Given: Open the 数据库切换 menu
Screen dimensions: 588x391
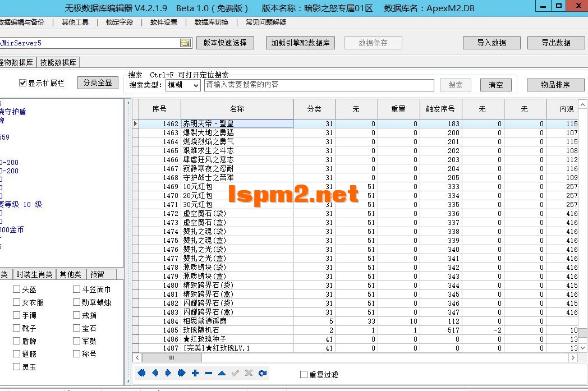Looking at the screenshot, I should (211, 22).
